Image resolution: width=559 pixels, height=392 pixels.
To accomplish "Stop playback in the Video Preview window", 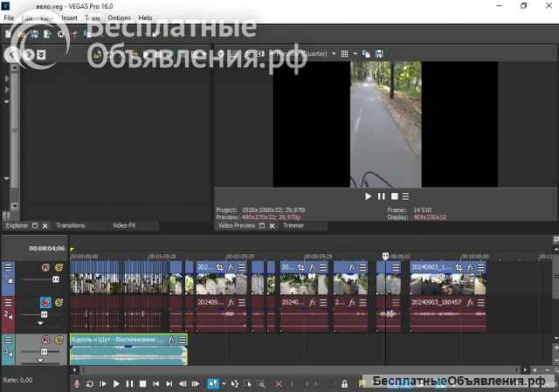I will (x=394, y=196).
